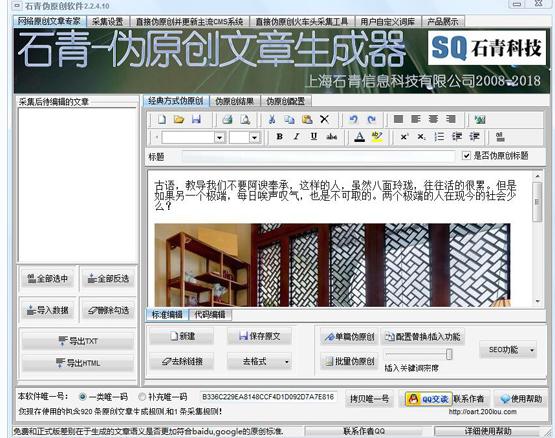555x438 pixels.
Task: Select 标准编辑 tab
Action: click(x=167, y=314)
